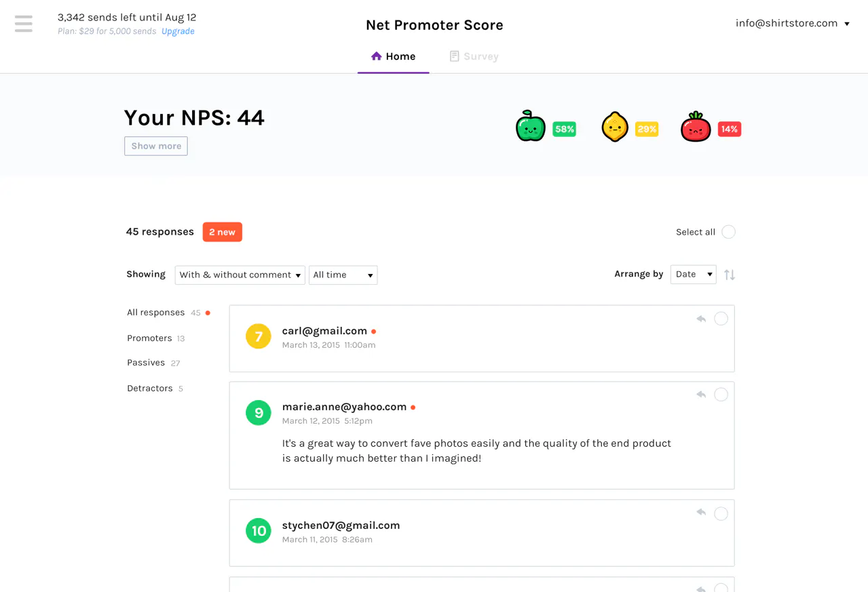Click the Net Promoter Score title

click(x=434, y=25)
